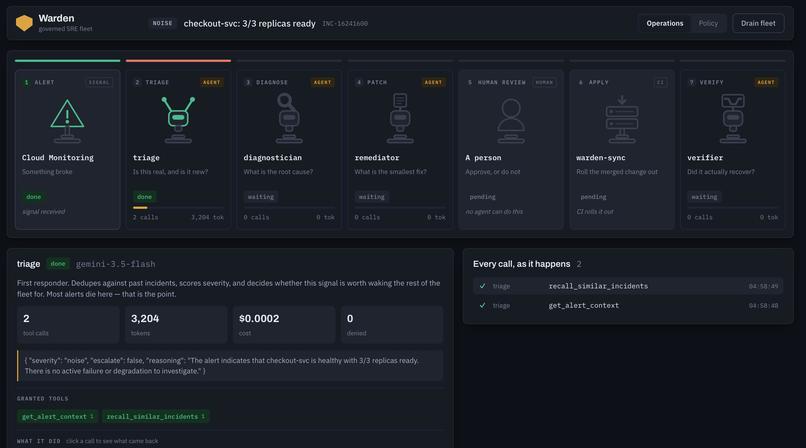Select the Apply stage card title
Viewport: 806px width, 448px height.
[598, 82]
